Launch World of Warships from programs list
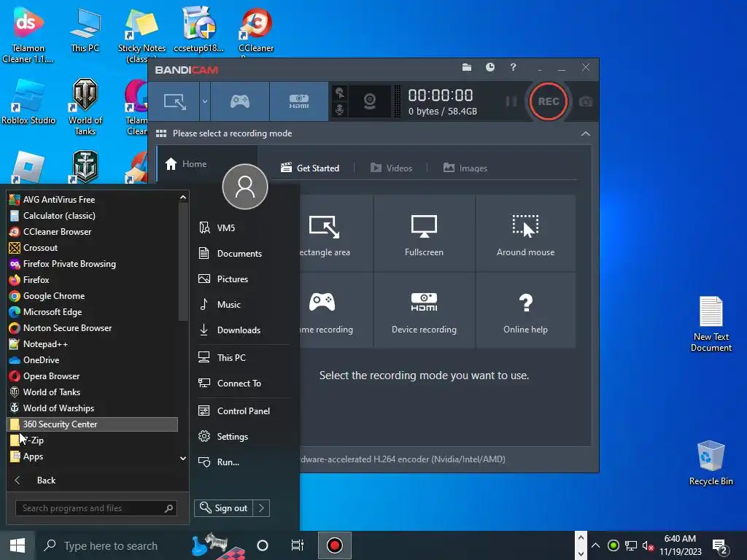This screenshot has width=747, height=560. click(93, 408)
